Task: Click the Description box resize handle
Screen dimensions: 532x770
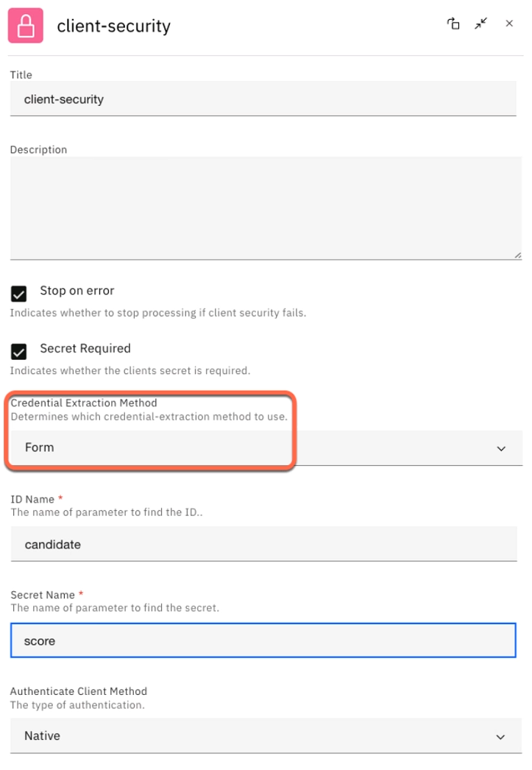Action: [x=518, y=255]
